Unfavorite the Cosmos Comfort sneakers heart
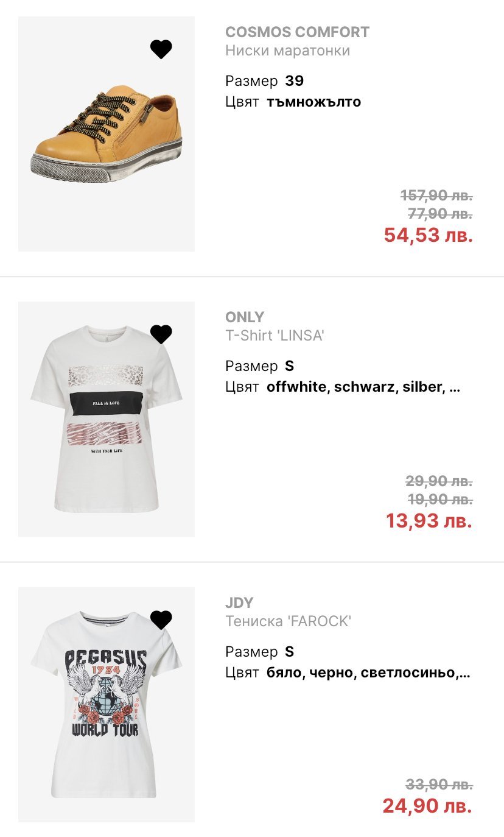Image resolution: width=504 pixels, height=837 pixels. [161, 49]
